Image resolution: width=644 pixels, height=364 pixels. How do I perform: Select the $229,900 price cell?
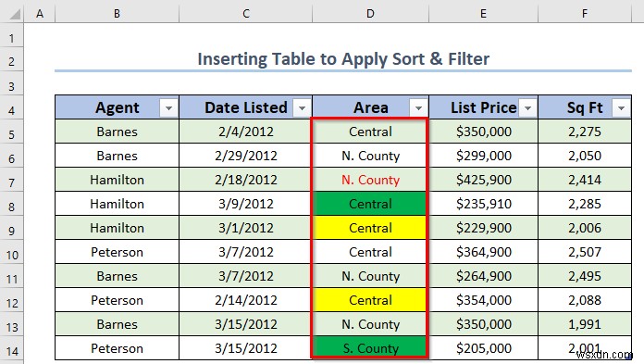[483, 228]
